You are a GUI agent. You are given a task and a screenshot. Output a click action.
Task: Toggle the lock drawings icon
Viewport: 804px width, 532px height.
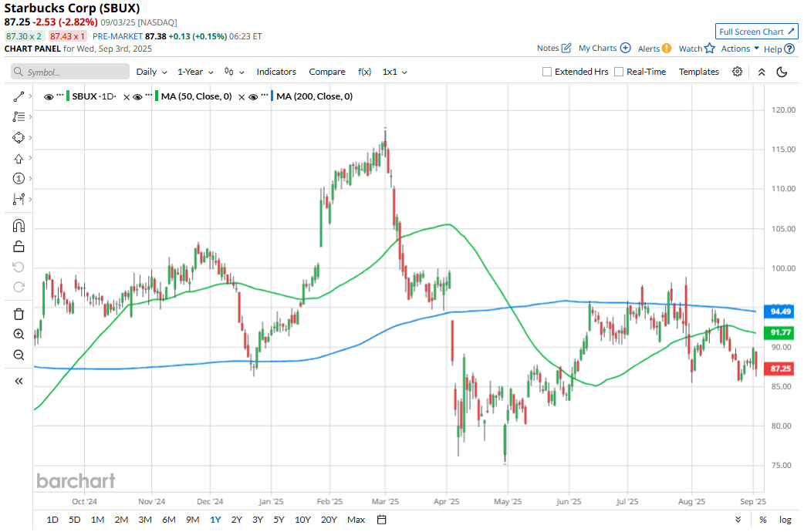click(x=19, y=247)
